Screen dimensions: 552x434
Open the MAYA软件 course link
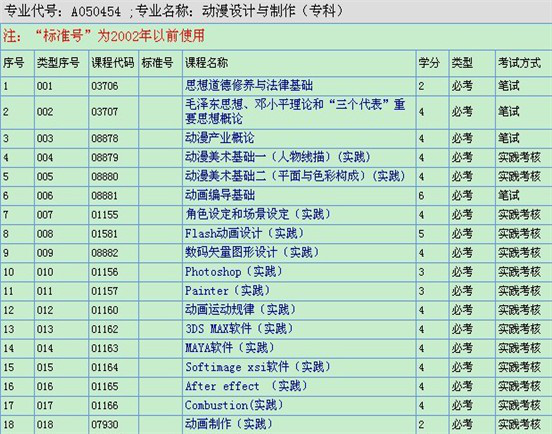point(230,348)
